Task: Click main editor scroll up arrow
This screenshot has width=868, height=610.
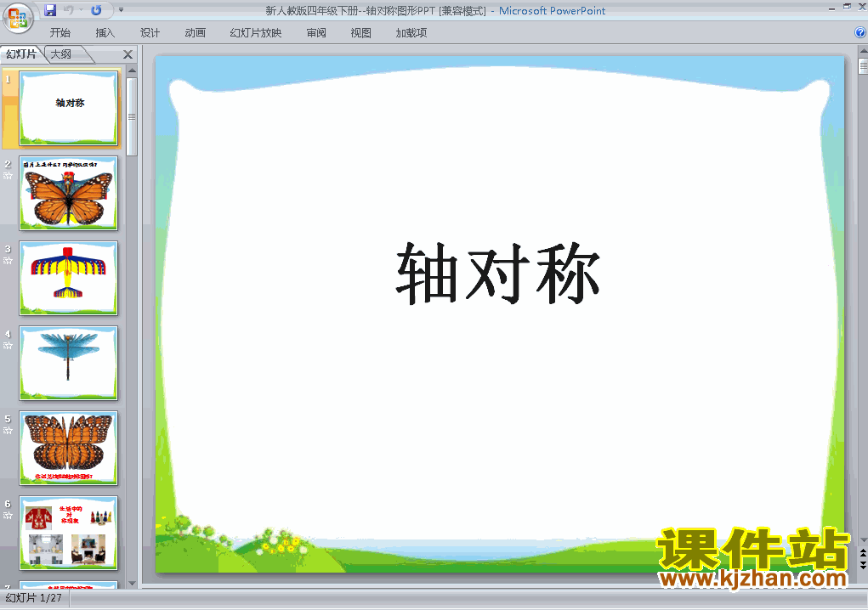Action: coord(863,51)
